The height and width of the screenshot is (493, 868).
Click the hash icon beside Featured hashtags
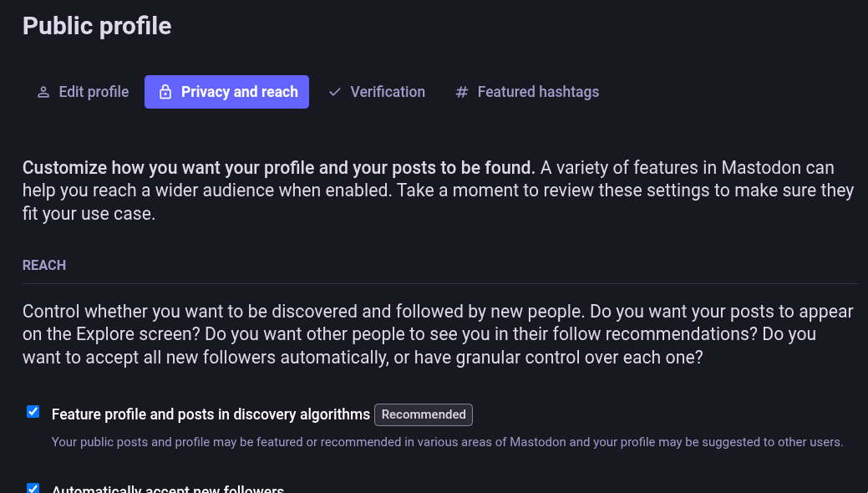coord(462,92)
